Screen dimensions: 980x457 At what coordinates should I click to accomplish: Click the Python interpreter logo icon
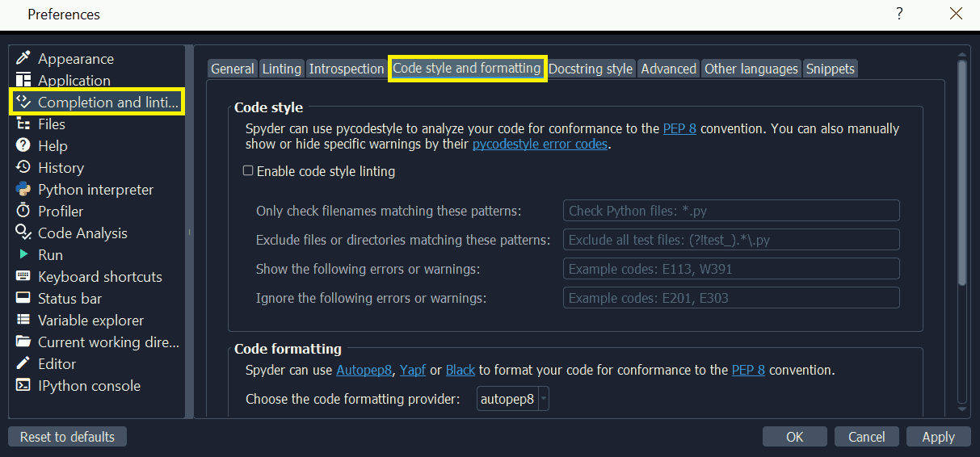[23, 189]
